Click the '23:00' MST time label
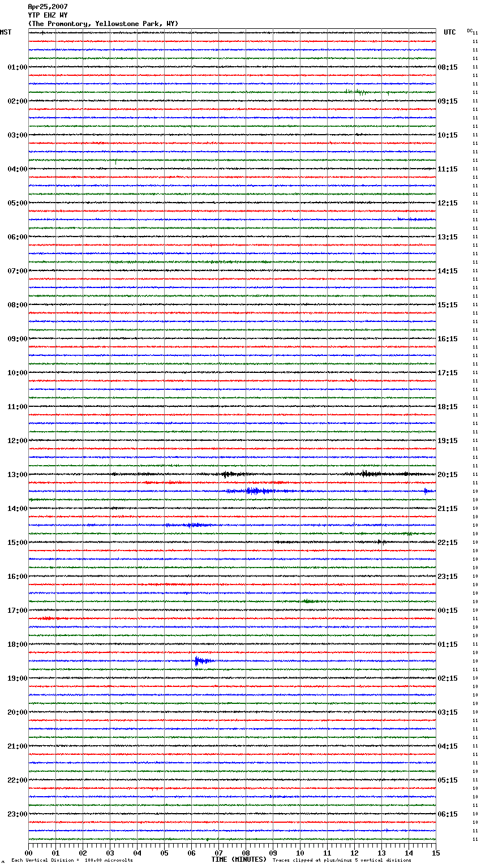This screenshot has height=868, width=481. pos(17,814)
